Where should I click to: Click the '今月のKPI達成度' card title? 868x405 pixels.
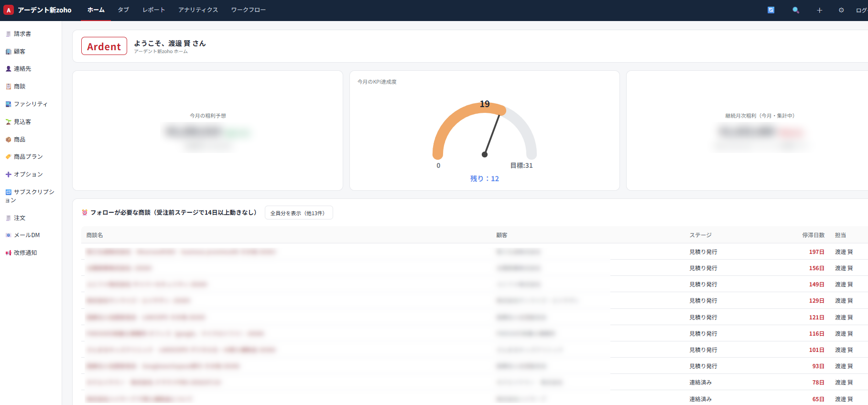(x=377, y=82)
